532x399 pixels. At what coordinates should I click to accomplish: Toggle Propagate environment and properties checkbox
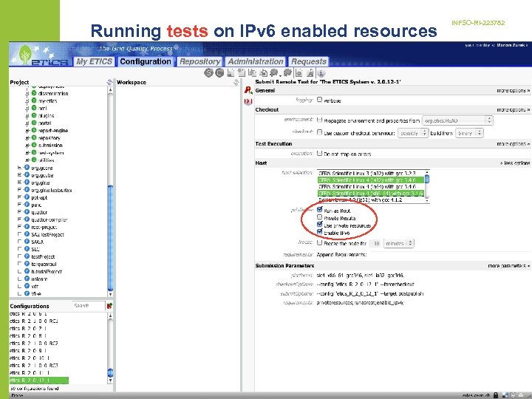pyautogui.click(x=320, y=120)
